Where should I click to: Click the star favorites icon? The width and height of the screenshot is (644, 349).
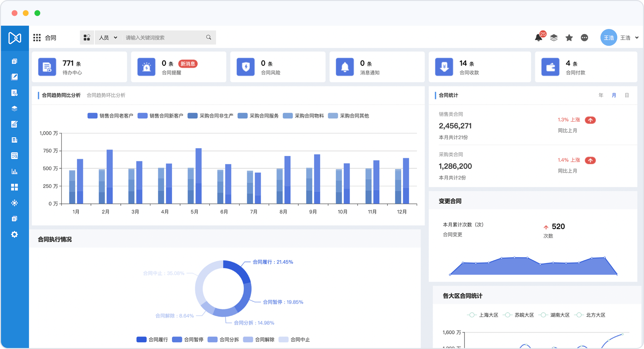click(x=569, y=38)
